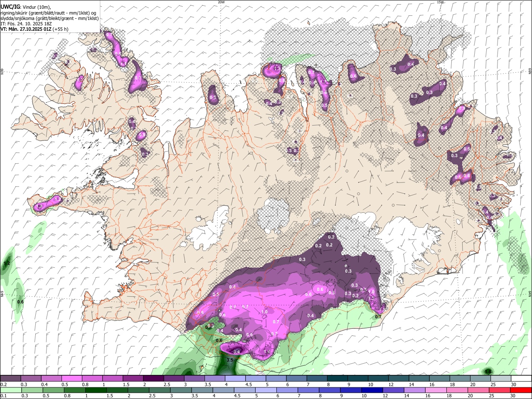Click the '30' label under the upper legend row
532x399 pixels.
tap(514, 384)
